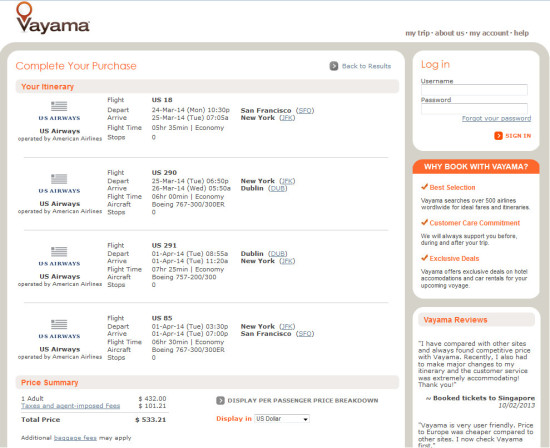Open the Taxes and agent-imposed Fees link

click(x=71, y=406)
